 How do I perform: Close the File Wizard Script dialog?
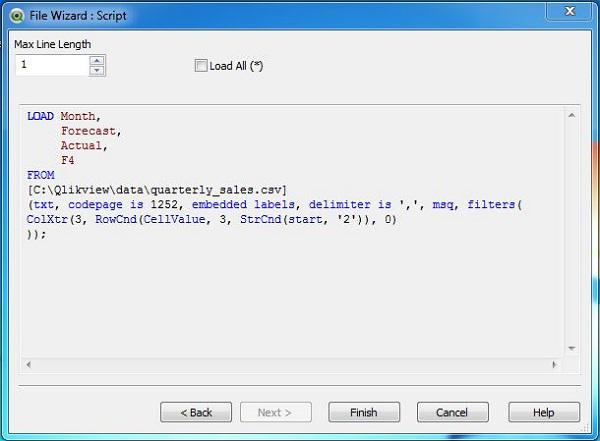point(569,11)
